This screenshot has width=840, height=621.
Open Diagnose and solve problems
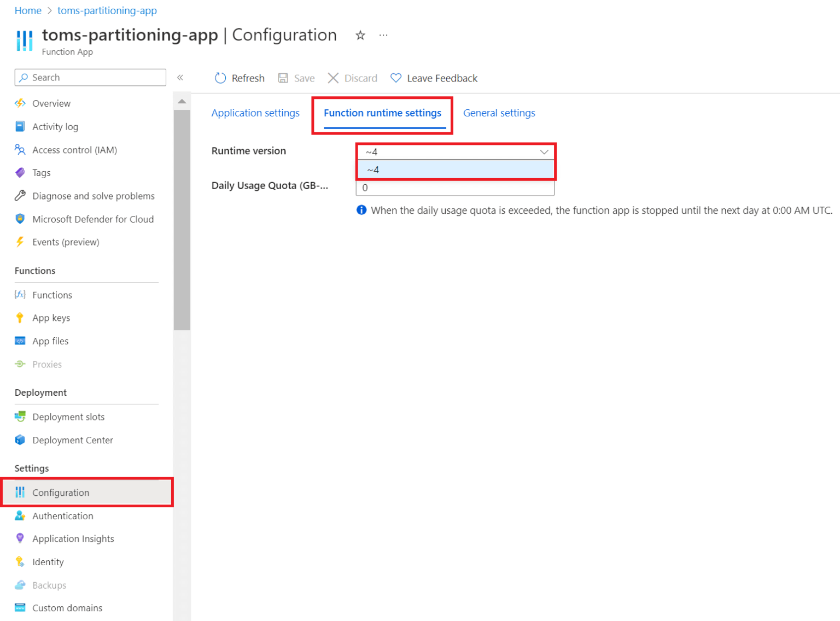(x=93, y=196)
